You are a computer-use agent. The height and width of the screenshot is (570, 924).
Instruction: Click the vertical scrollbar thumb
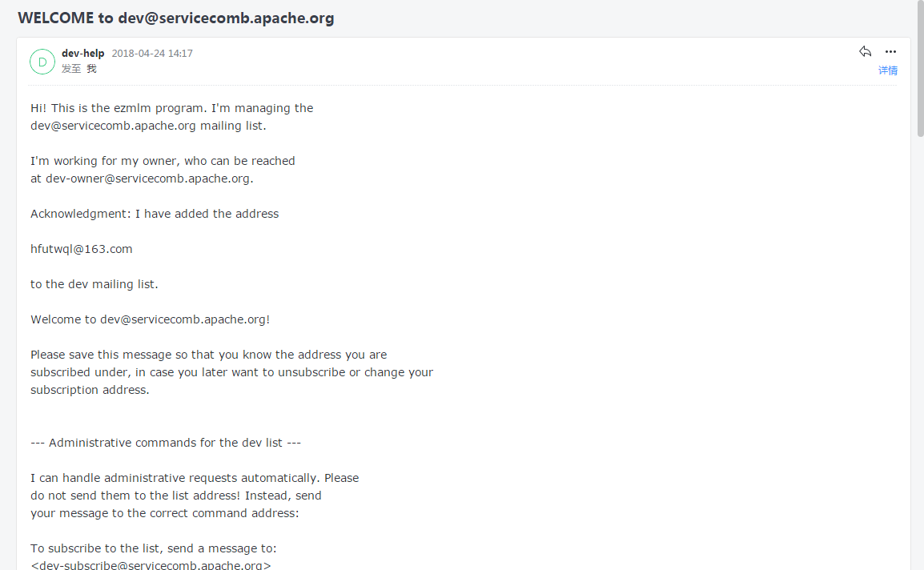(919, 68)
